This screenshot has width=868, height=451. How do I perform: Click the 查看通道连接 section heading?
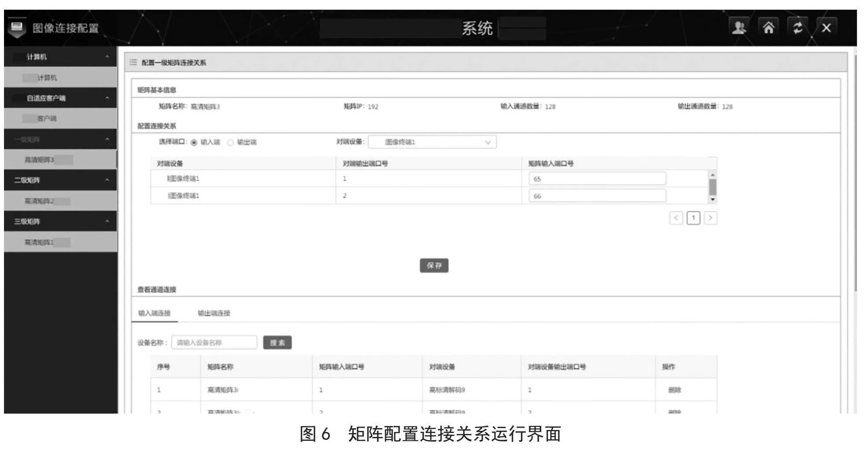pyautogui.click(x=157, y=290)
